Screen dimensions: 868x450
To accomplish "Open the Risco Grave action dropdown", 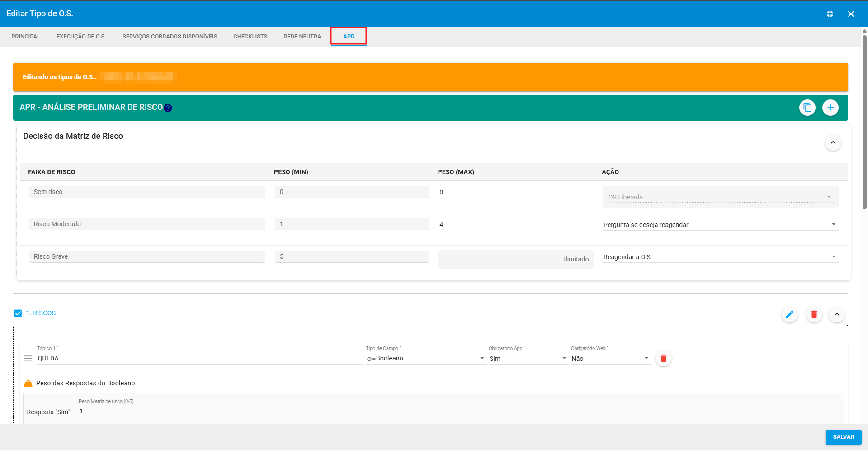I will [x=720, y=257].
